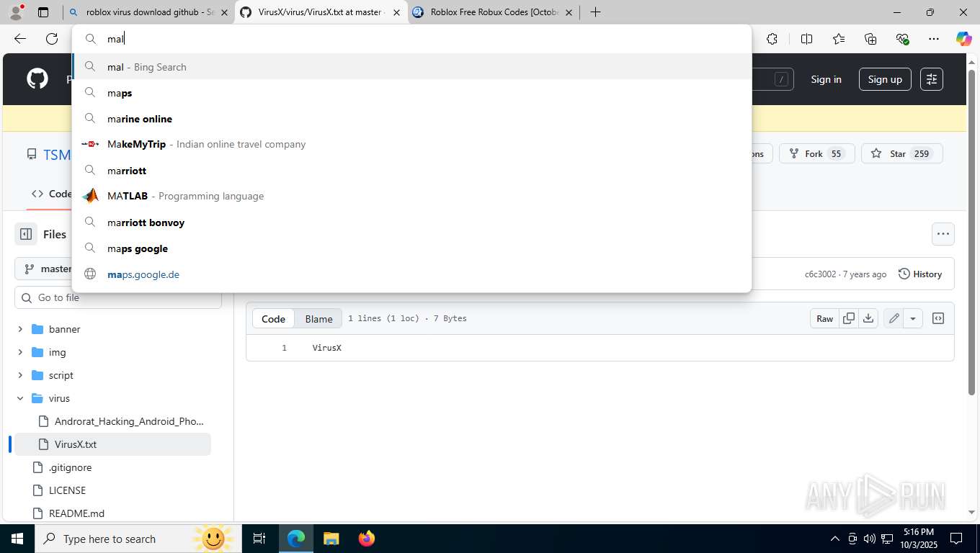This screenshot has width=980, height=553.
Task: Collapse the virus folder
Action: point(20,398)
